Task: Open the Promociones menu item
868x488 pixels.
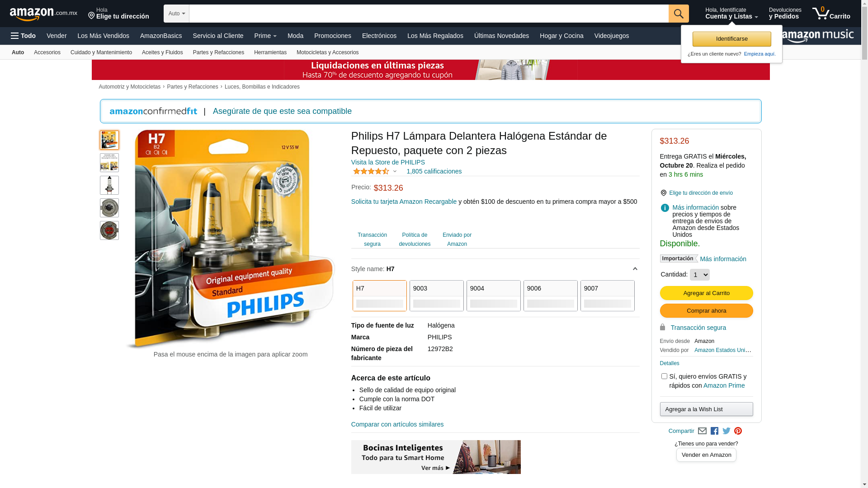Action: click(333, 36)
